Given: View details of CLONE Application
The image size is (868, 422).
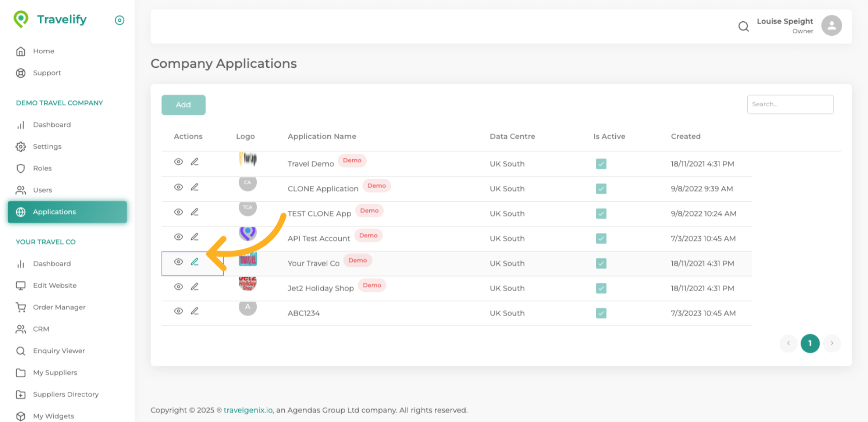Looking at the screenshot, I should 178,186.
